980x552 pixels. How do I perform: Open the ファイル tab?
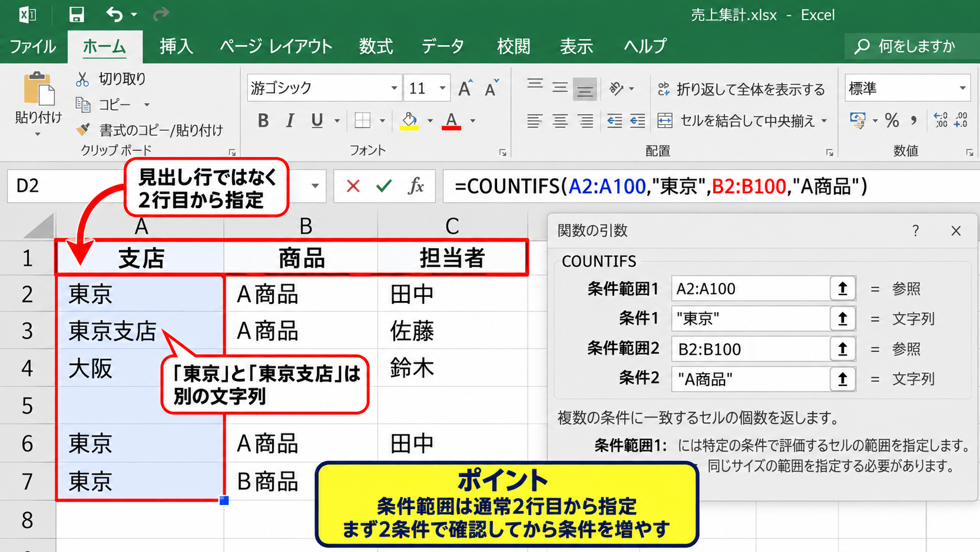point(33,46)
